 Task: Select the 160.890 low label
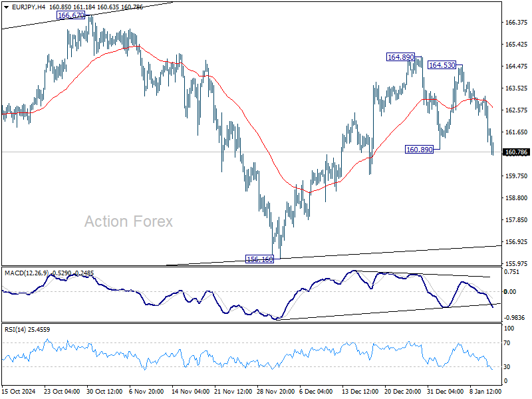pos(420,149)
